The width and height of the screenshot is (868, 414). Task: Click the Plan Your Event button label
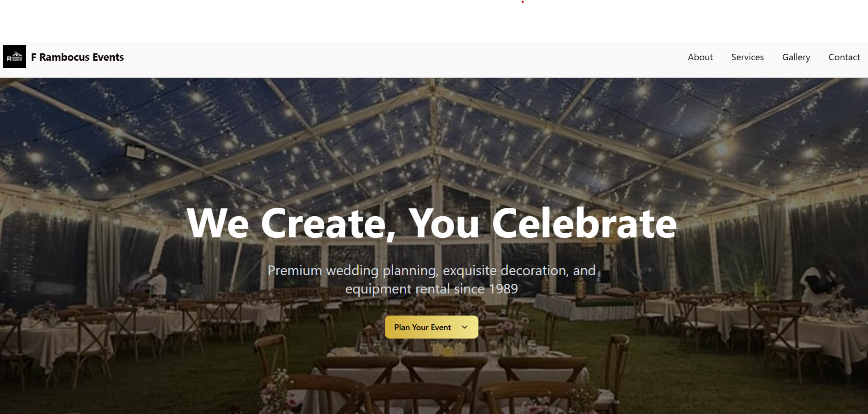(422, 328)
